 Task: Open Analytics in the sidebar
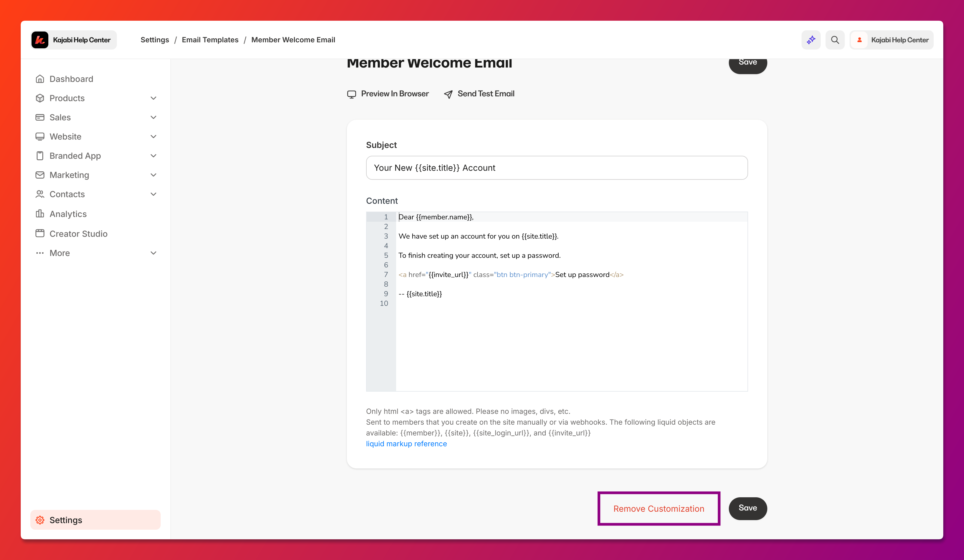click(95, 214)
